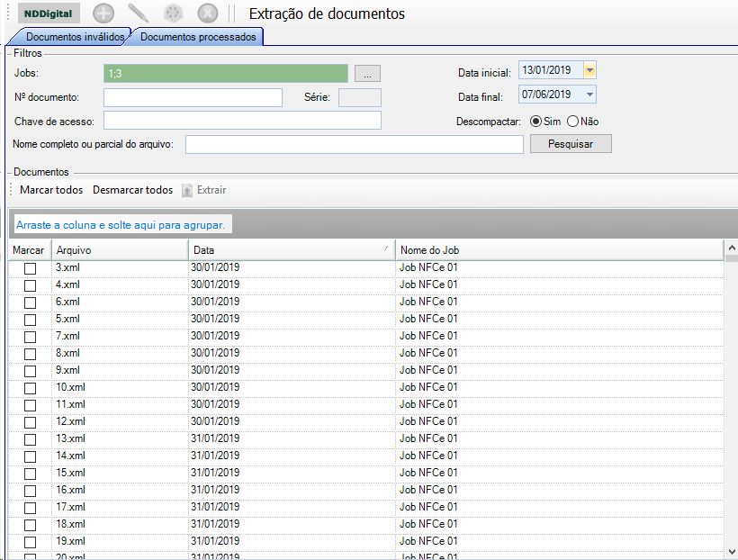Mark the checkbox next to 10.xml

(x=30, y=388)
